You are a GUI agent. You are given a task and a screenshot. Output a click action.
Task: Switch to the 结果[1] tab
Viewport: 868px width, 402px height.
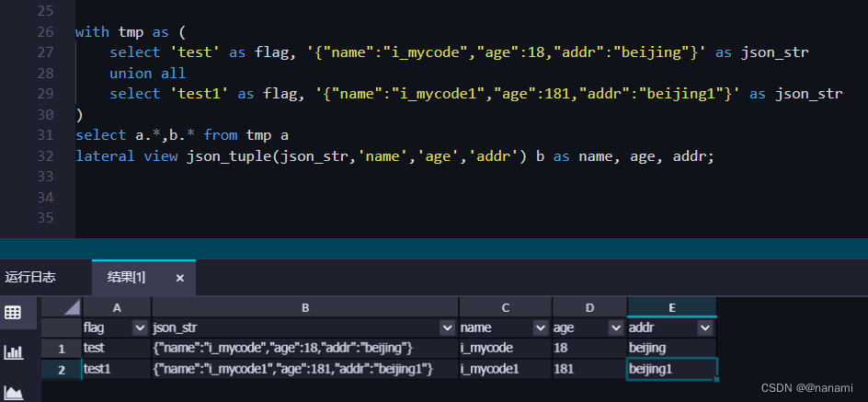pyautogui.click(x=126, y=278)
